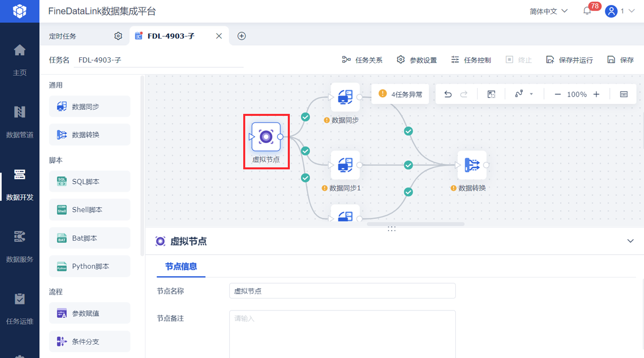This screenshot has width=644, height=358.
Task: Open 数据管道 in the sidebar
Action: pyautogui.click(x=20, y=121)
